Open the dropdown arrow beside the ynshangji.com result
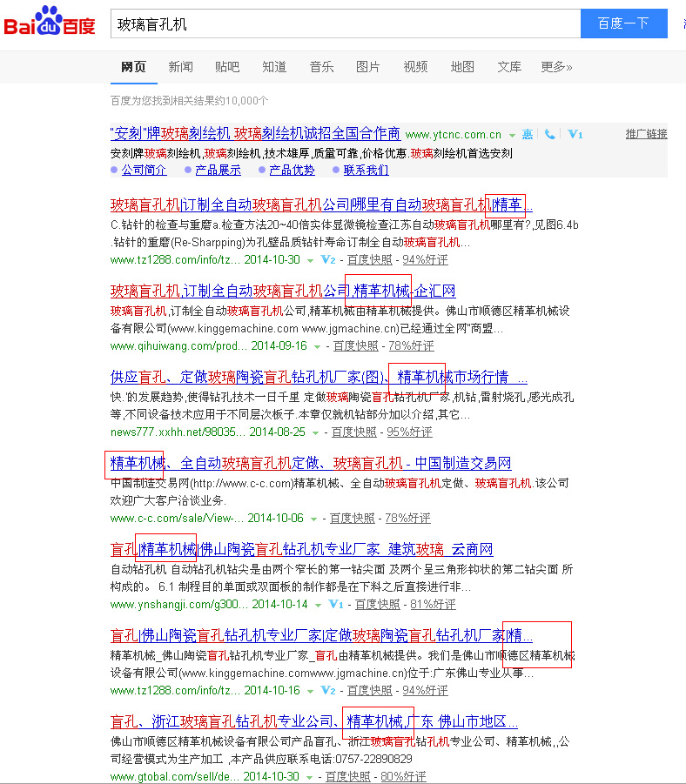Image resolution: width=686 pixels, height=784 pixels. 318,605
